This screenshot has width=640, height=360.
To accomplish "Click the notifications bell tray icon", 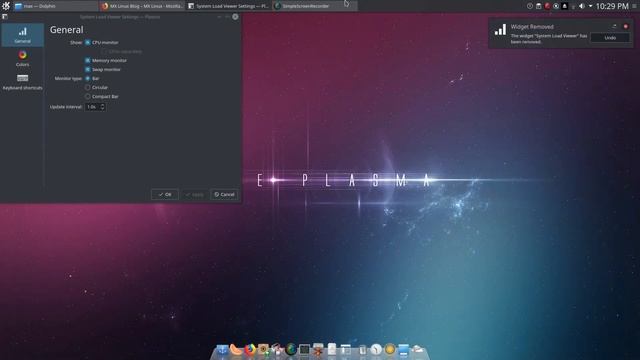I will (x=564, y=6).
